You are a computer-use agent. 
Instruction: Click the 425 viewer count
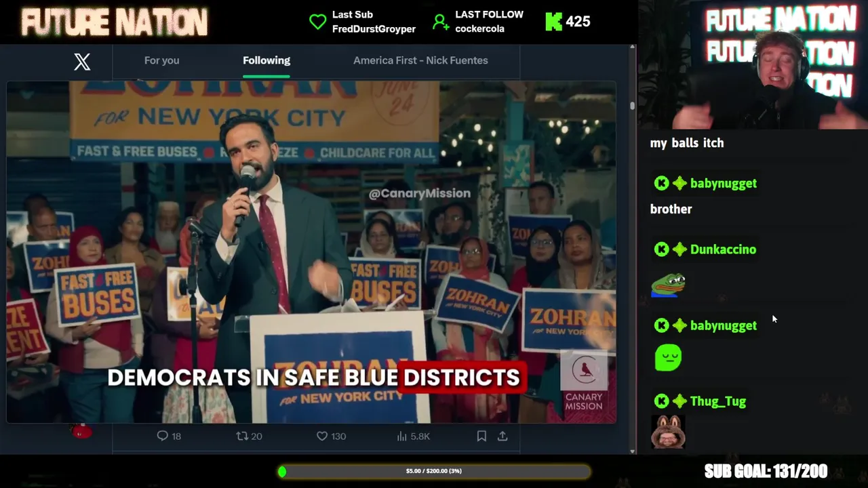click(578, 22)
